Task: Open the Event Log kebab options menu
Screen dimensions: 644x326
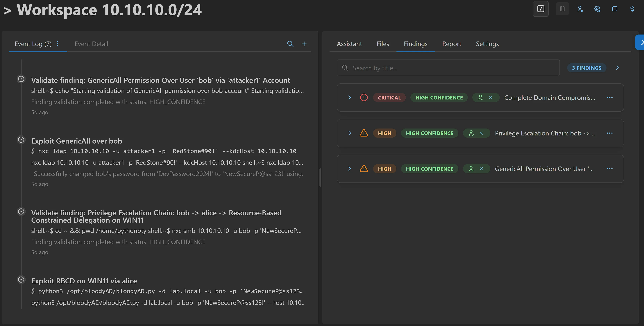Action: [x=58, y=44]
